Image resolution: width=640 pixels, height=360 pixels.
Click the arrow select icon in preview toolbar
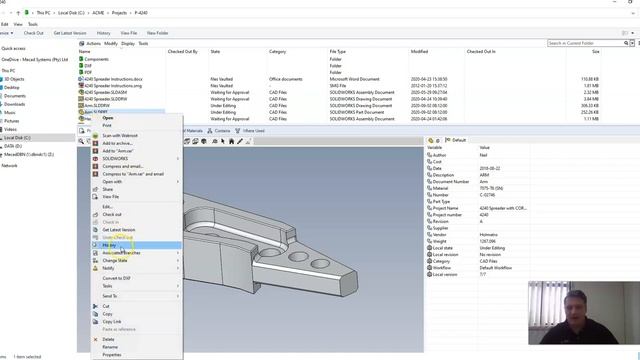coord(223,141)
